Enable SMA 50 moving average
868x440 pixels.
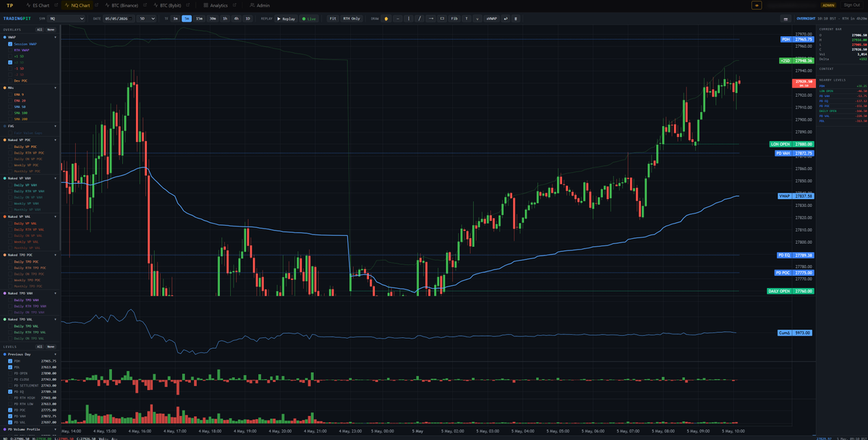tap(10, 106)
